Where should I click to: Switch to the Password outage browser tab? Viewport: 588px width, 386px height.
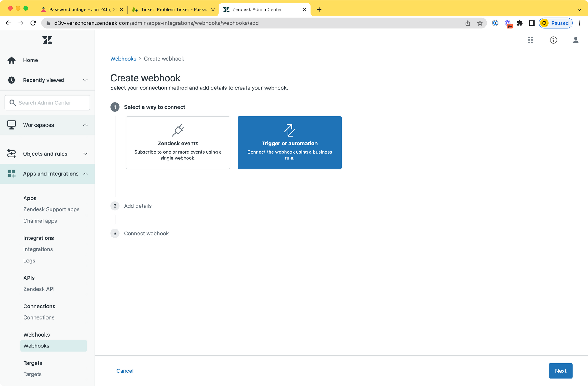point(79,9)
